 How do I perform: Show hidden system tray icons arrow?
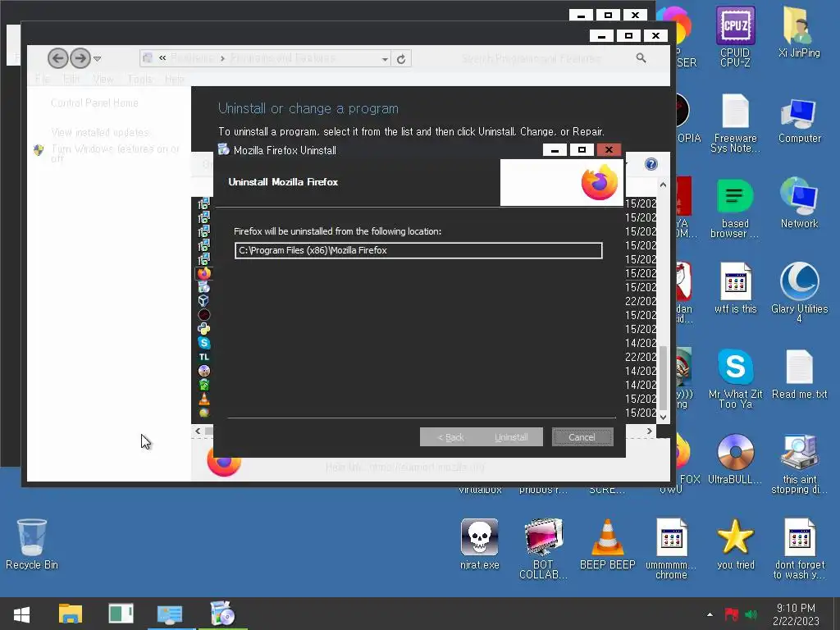coord(710,614)
